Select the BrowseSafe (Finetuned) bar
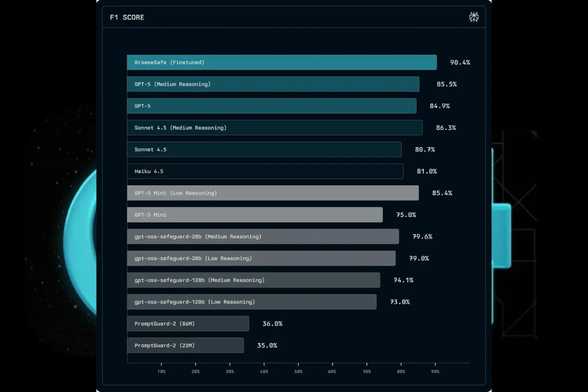Screen dimensions: 588x392 pyautogui.click(x=282, y=62)
